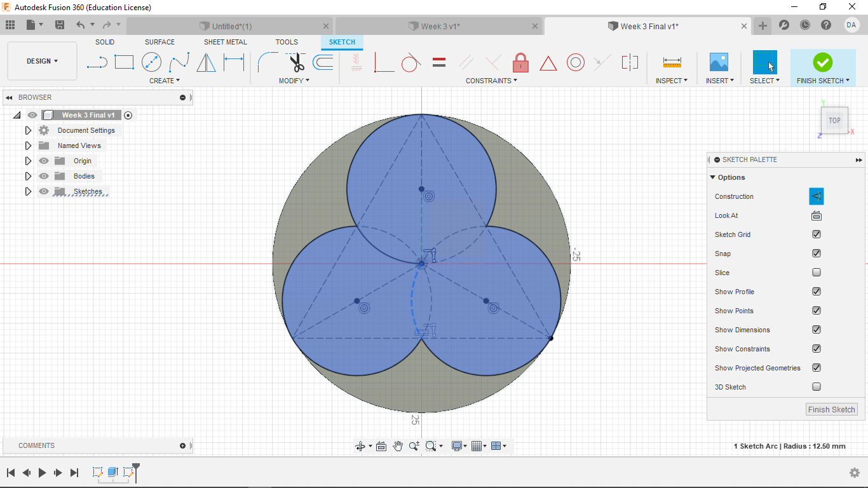Hide the Bodies folder eye icon
The image size is (868, 488).
coord(44,176)
